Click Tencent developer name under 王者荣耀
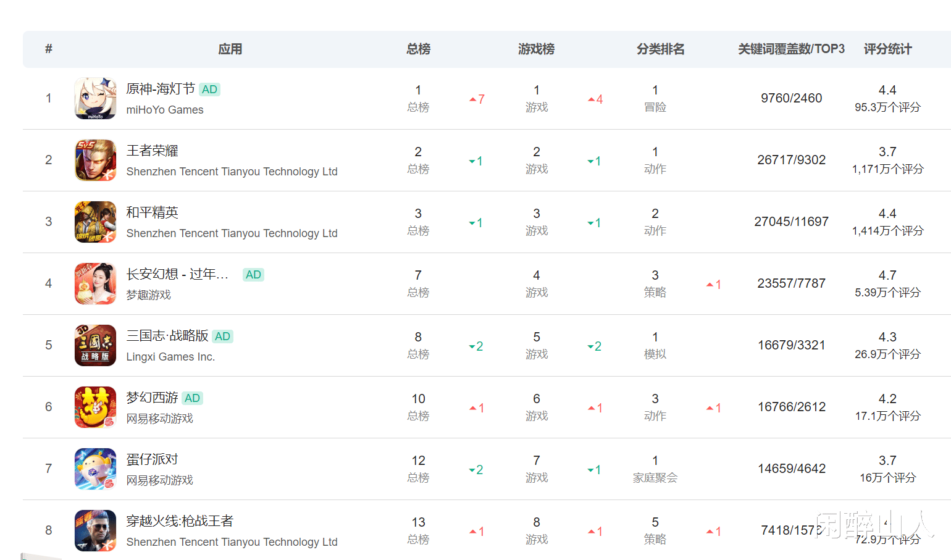951x560 pixels. (232, 172)
